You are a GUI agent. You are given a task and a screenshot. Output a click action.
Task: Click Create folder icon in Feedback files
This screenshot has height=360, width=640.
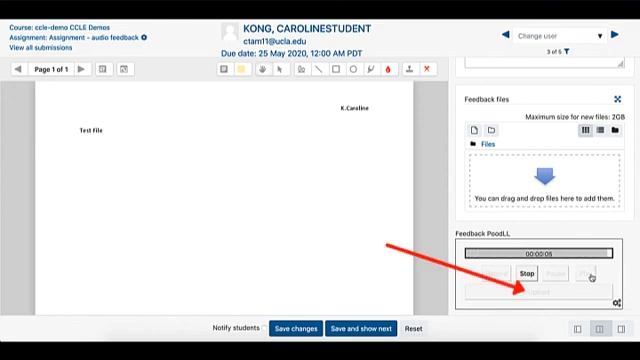pyautogui.click(x=491, y=130)
